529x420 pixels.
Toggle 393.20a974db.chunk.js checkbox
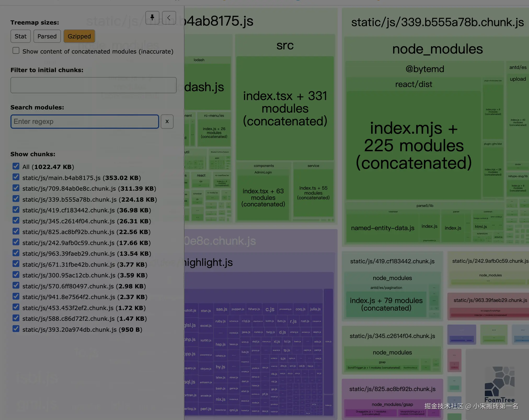coord(16,329)
